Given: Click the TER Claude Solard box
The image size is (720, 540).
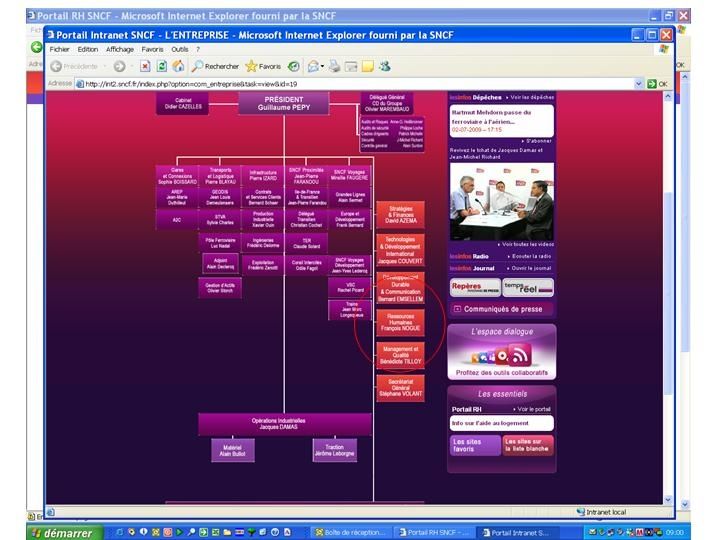Looking at the screenshot, I should pyautogui.click(x=306, y=243).
